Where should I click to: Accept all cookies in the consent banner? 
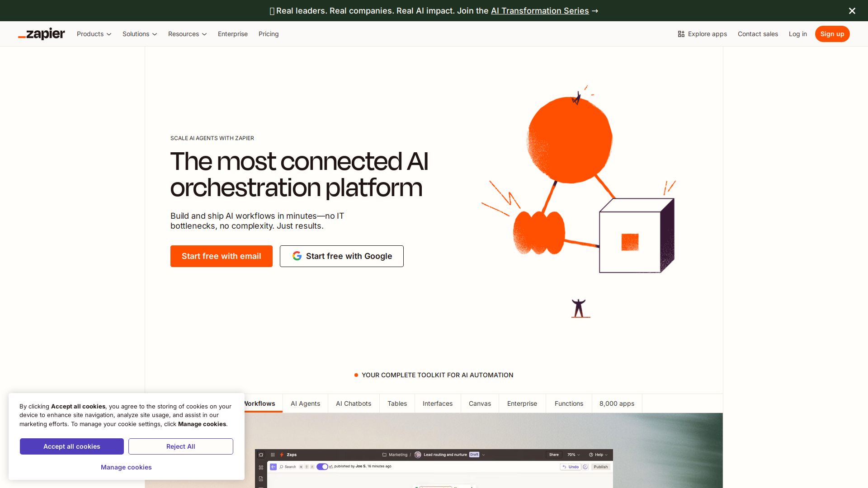[x=71, y=446]
